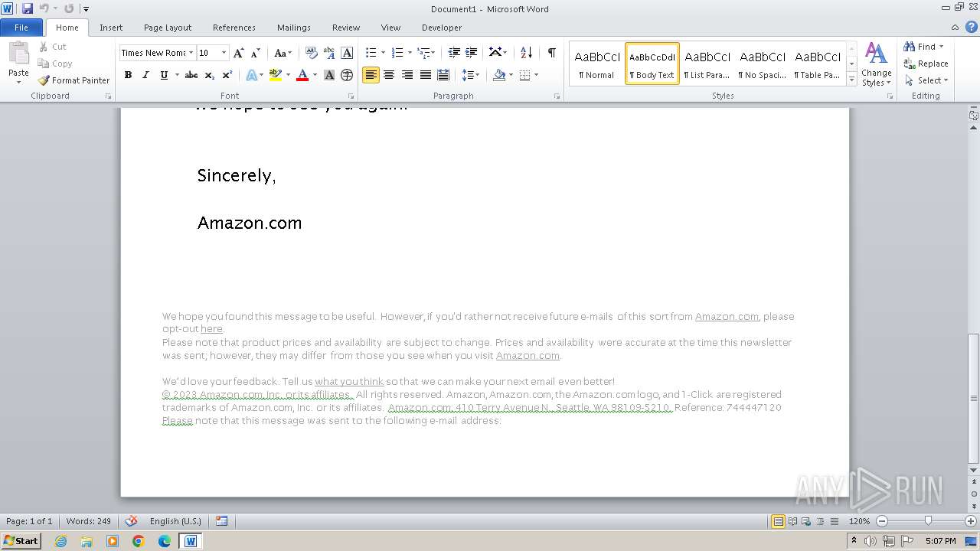980x551 pixels.
Task: Click the zoom slider handle
Action: coord(928,521)
